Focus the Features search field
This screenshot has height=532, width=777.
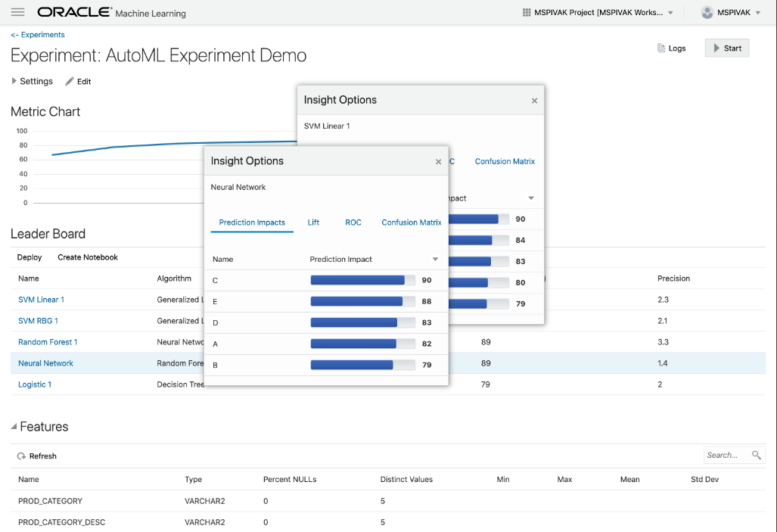coord(725,455)
